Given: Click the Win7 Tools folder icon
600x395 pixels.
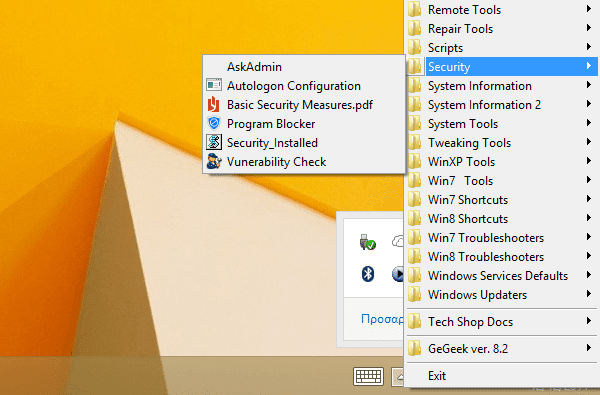Looking at the screenshot, I should (x=414, y=180).
